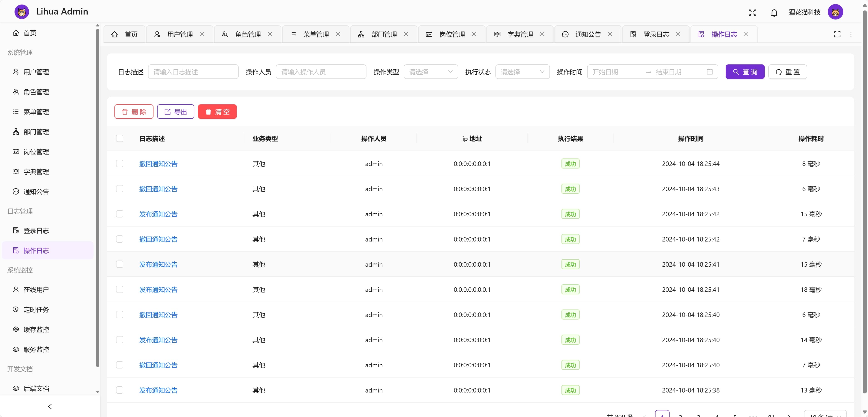Open the page size selector showing 10 条/页

tap(823, 415)
